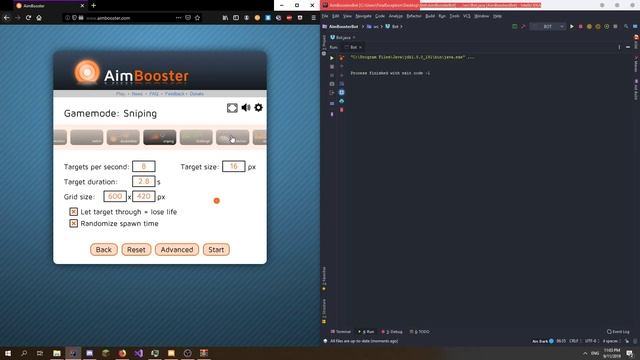This screenshot has width=640, height=360.
Task: Toggle fullscreen mode icon in AimBooster
Action: coord(232,108)
